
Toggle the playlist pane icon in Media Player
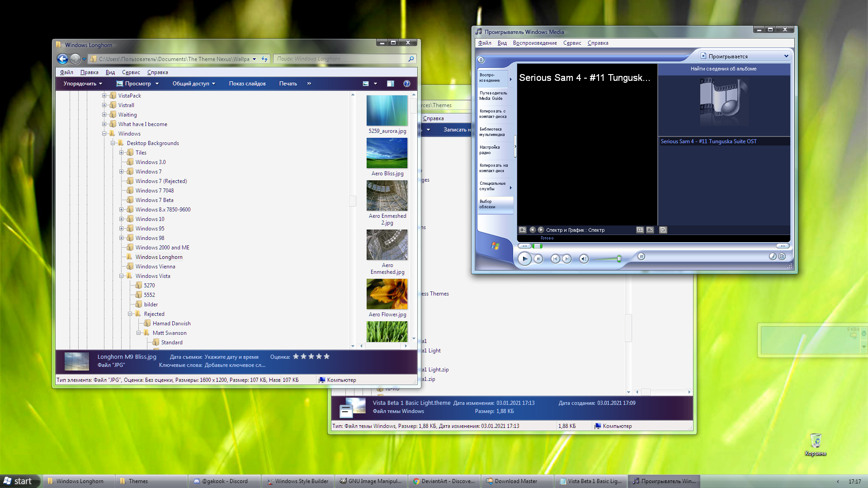point(663,230)
